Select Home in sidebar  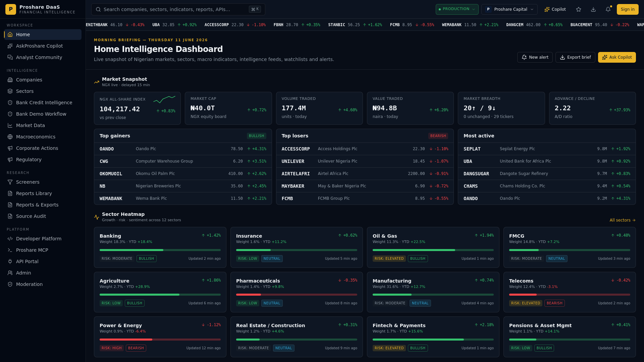(43, 35)
